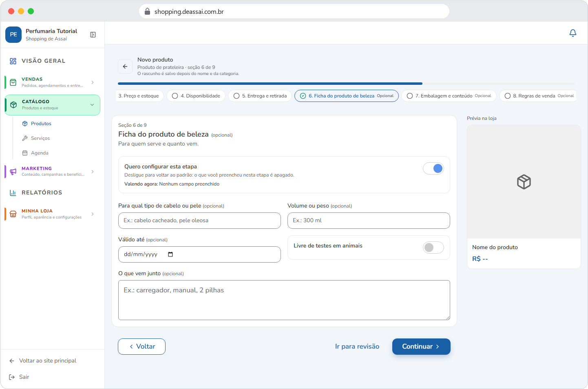Click the notifications bell icon

coord(573,33)
